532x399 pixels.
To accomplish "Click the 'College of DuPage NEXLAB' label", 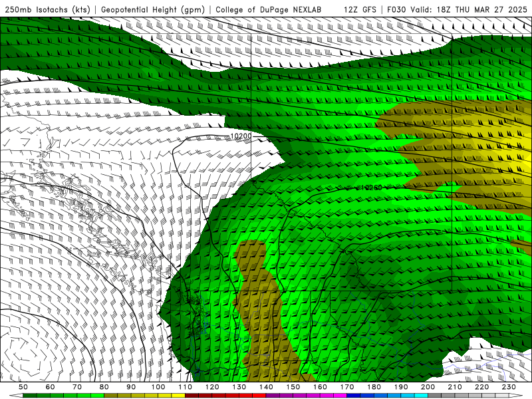I will pyautogui.click(x=269, y=9).
